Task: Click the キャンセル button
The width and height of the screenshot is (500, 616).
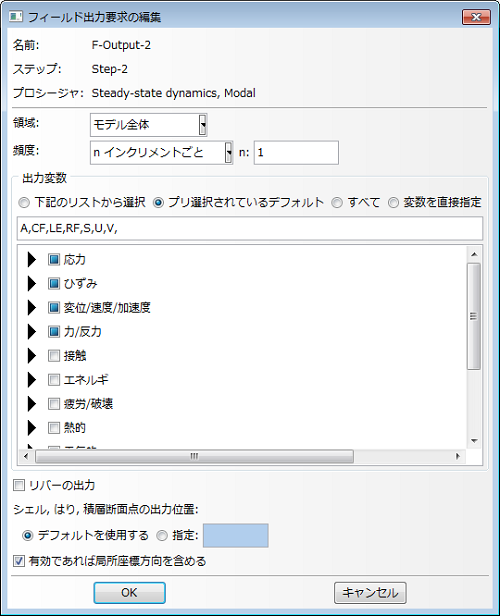Action: [370, 592]
